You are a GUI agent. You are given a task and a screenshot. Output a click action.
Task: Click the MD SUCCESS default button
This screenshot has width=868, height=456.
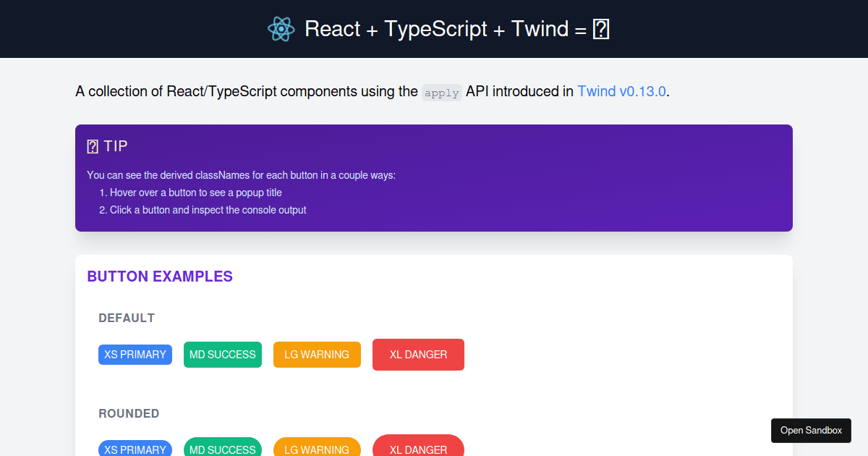(x=223, y=355)
